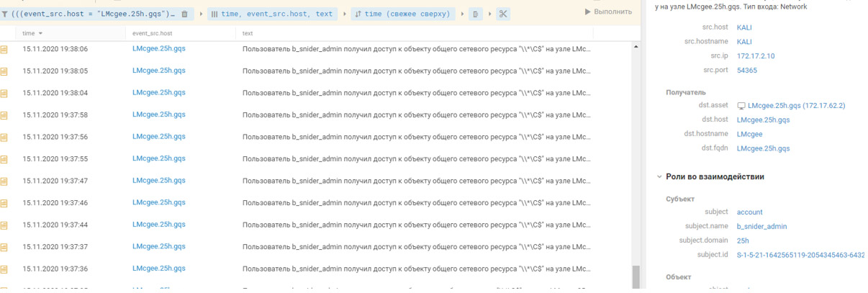Select time cell 15.11.2020 19:37:58
868x293 pixels.
coord(55,115)
